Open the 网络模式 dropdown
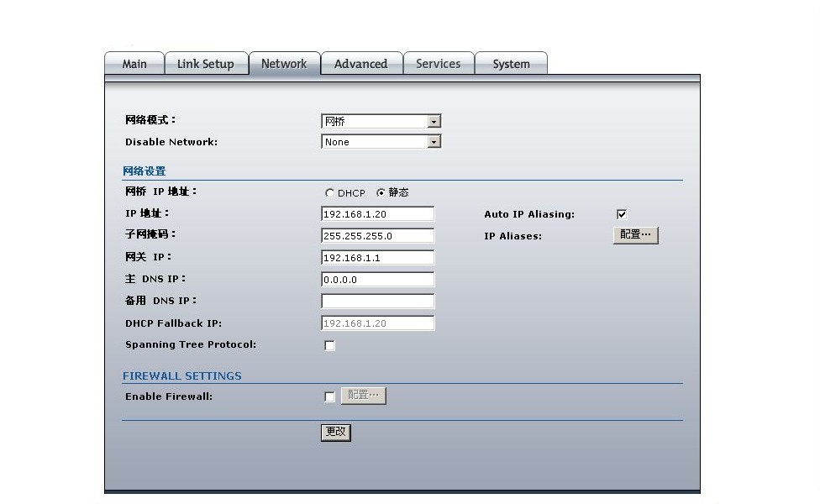Screen dimensions: 820x504 381,122
